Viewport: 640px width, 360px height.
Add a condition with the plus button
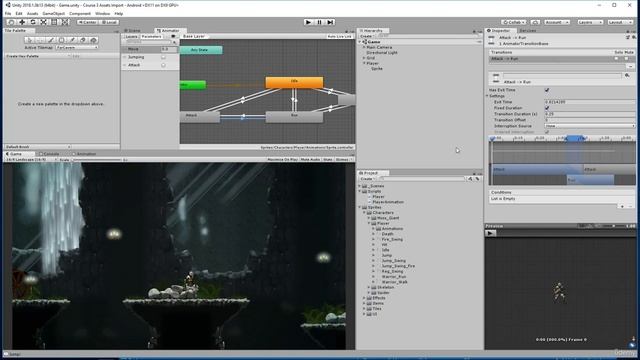pos(622,207)
